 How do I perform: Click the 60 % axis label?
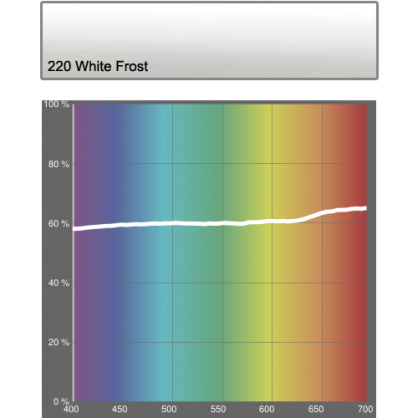59,223
